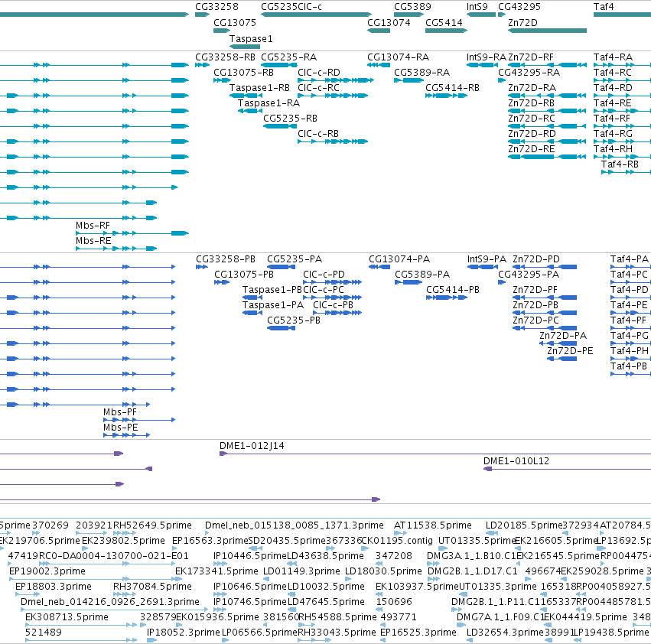The width and height of the screenshot is (651, 644).
Task: Select EST RH52649.5prime
Action: (x=123, y=533)
